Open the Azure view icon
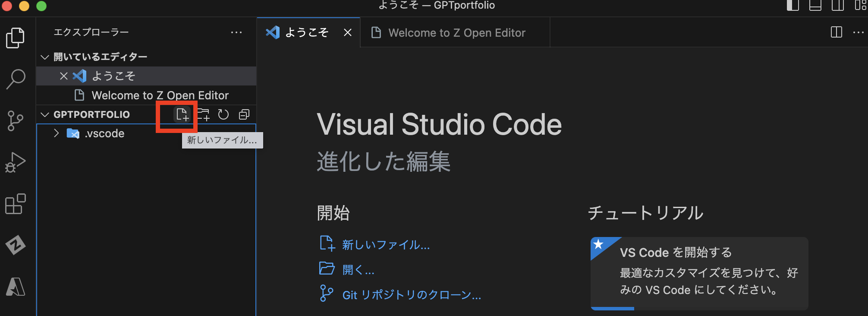Image resolution: width=868 pixels, height=316 pixels. (16, 287)
